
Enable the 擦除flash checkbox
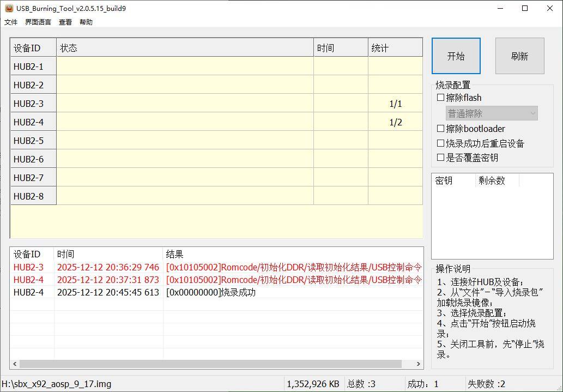click(441, 98)
